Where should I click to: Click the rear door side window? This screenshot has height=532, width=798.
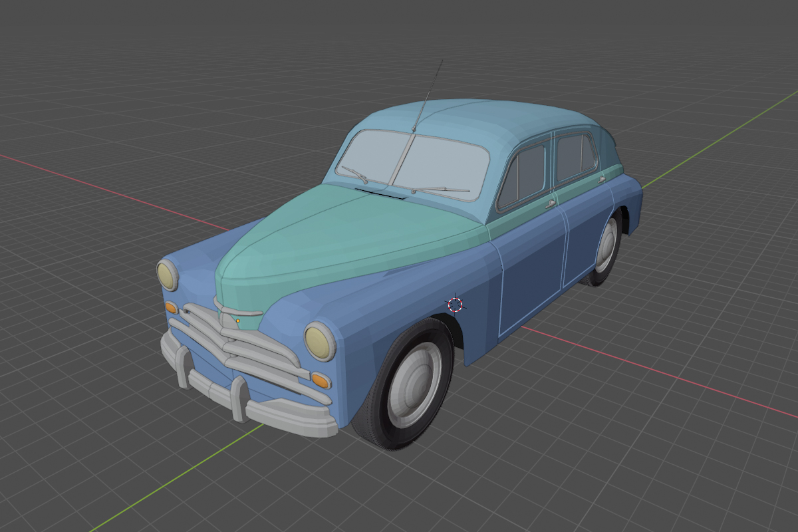pyautogui.click(x=573, y=157)
